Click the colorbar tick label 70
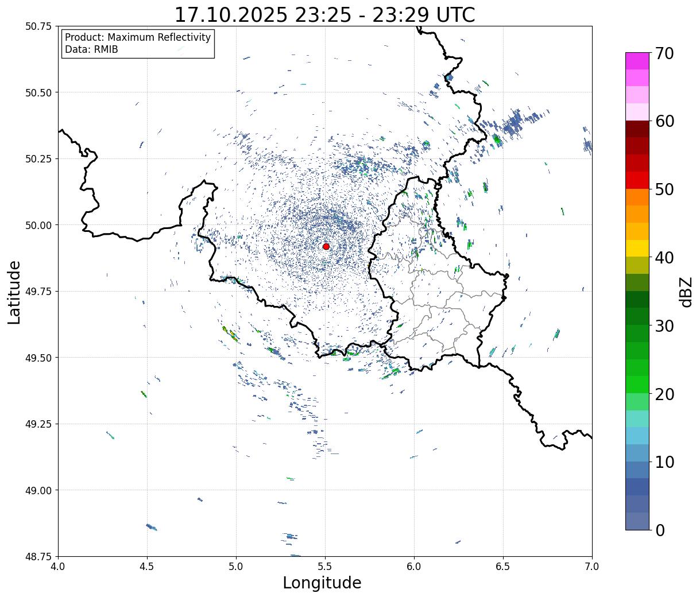This screenshot has height=597, width=700. click(x=664, y=53)
